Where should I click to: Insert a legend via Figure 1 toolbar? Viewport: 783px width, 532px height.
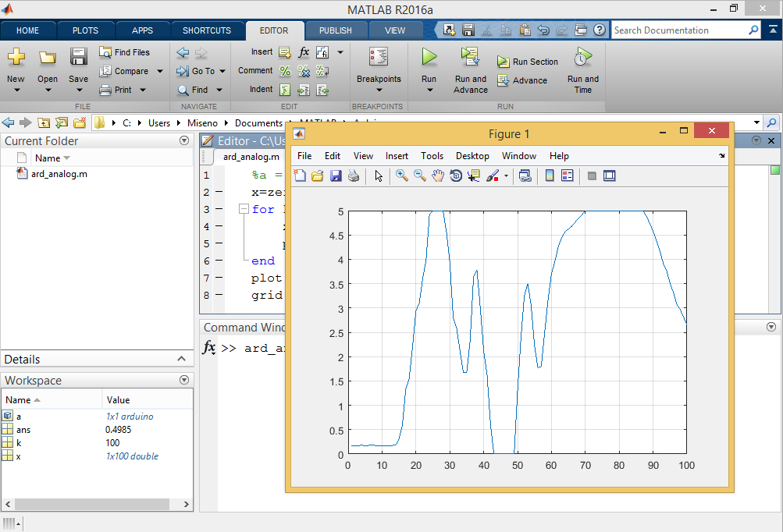tap(568, 176)
